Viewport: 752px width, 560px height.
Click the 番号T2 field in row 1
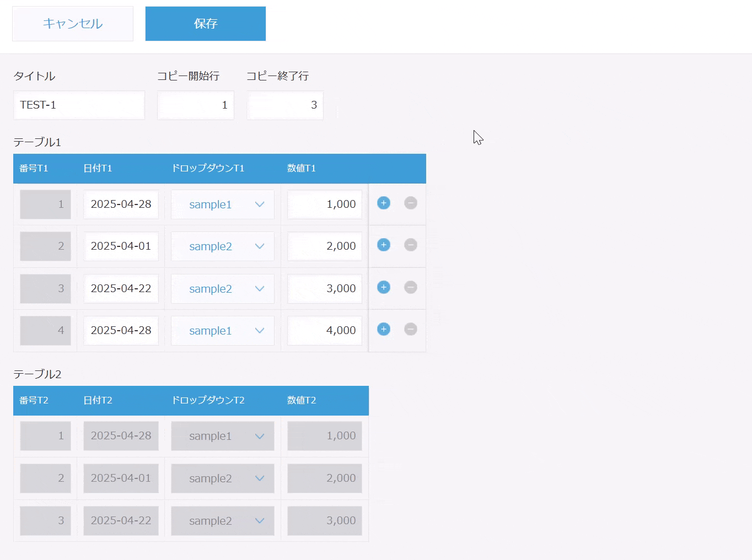pos(45,436)
